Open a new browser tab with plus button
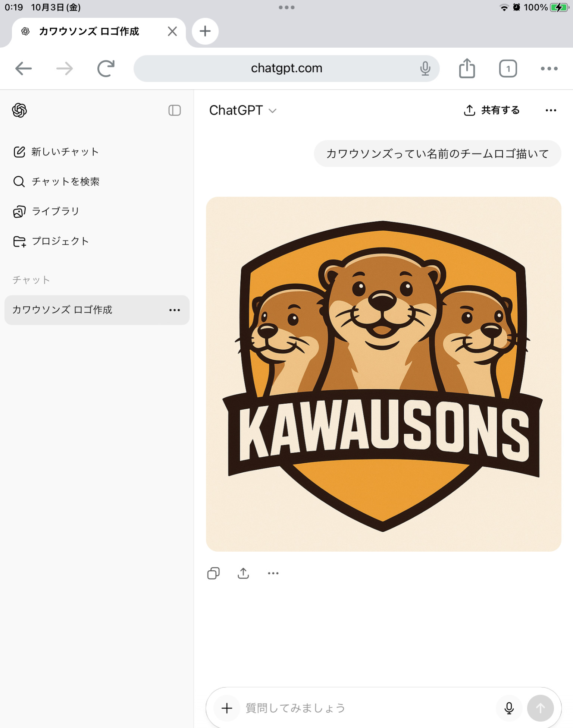Viewport: 573px width, 728px height. click(x=205, y=31)
